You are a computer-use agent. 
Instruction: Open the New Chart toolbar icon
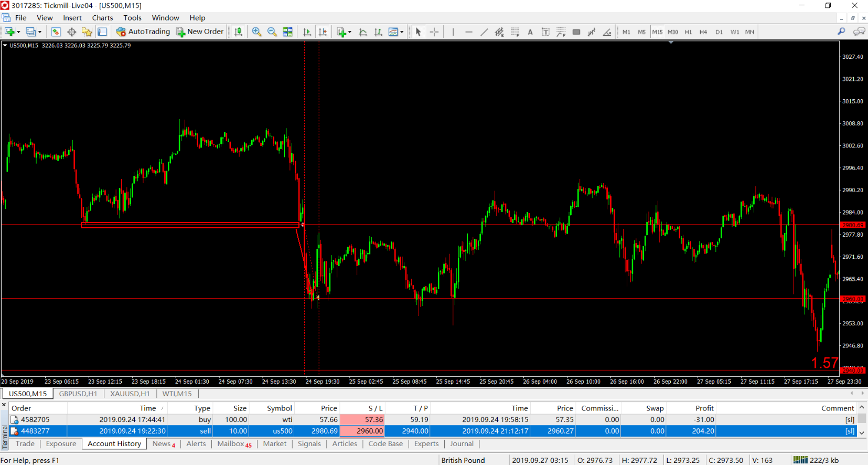[x=9, y=32]
